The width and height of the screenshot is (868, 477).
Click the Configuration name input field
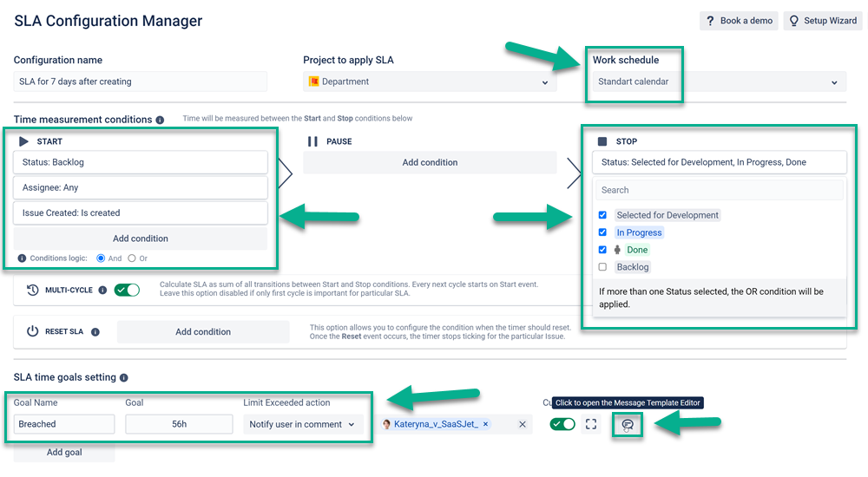140,82
